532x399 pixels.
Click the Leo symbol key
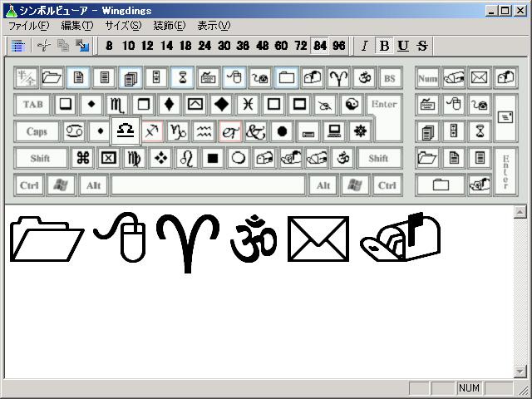(187, 158)
